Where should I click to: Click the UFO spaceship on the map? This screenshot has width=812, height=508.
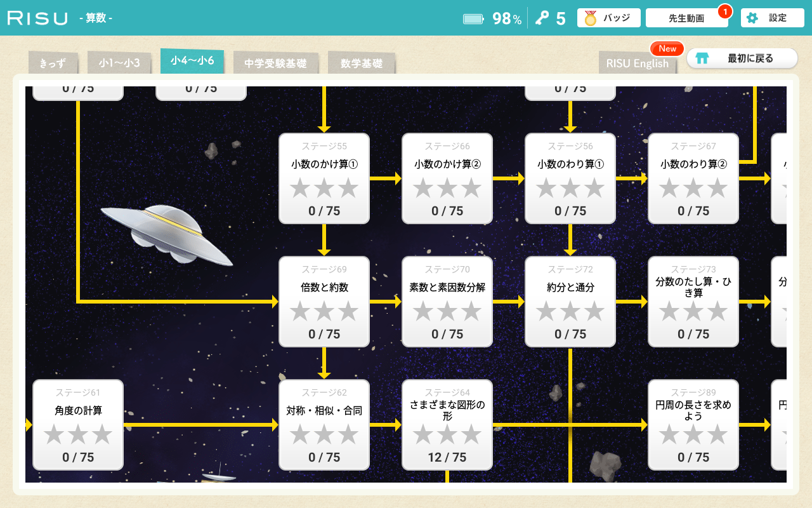click(166, 234)
